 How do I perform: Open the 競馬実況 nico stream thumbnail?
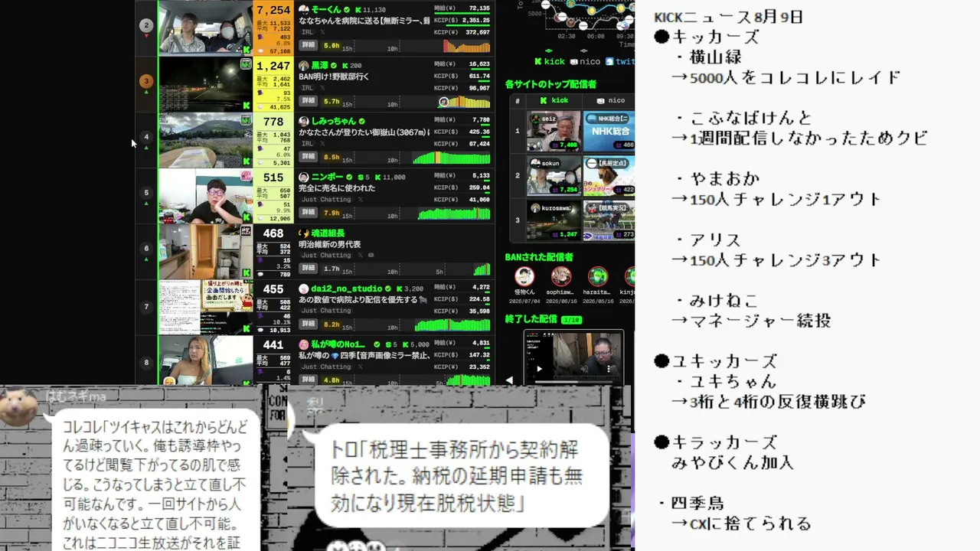[609, 220]
